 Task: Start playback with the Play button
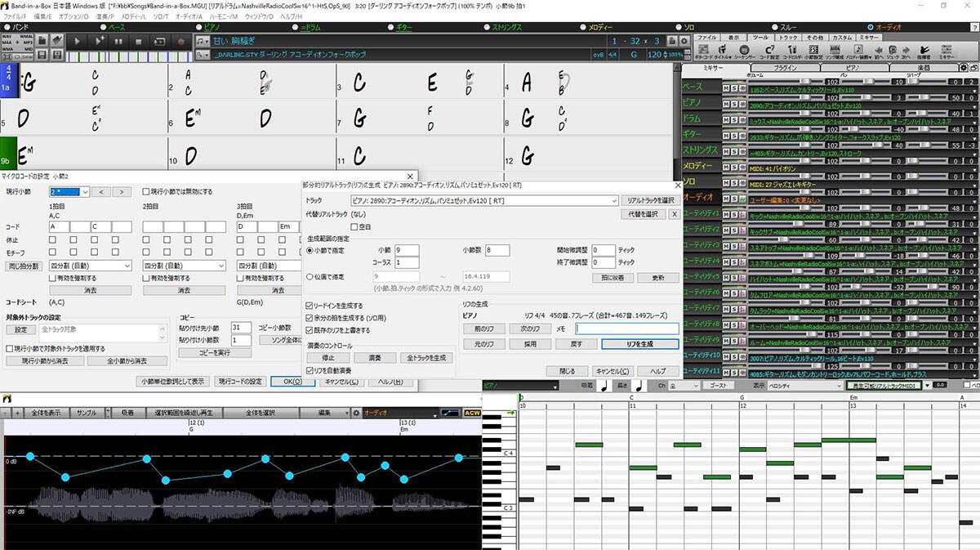(x=78, y=41)
